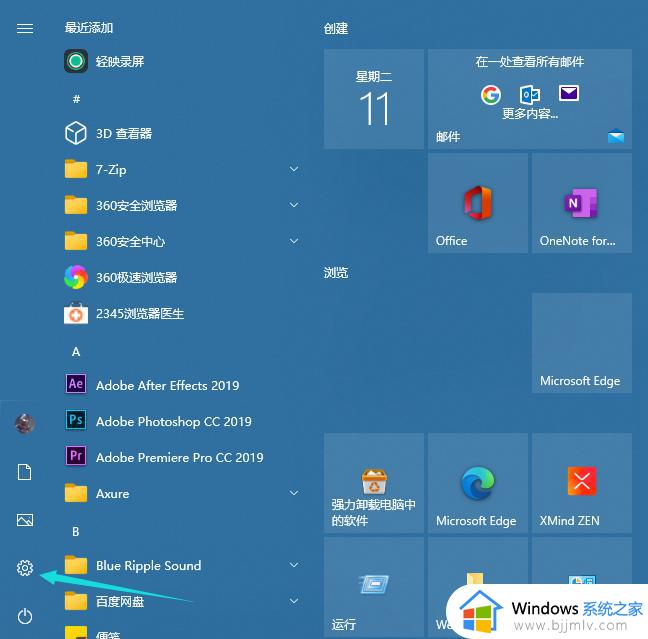Expand the 百度网盘 folder chevron
Screen dimensions: 648x639
(x=294, y=601)
